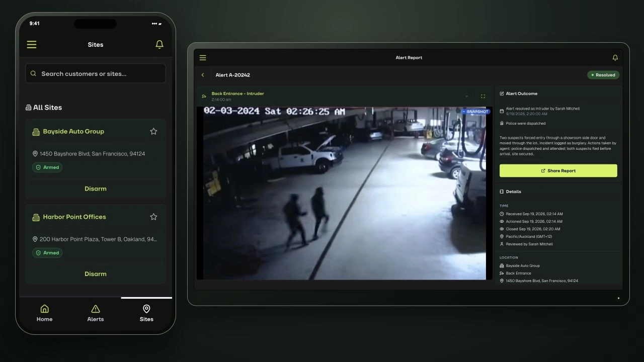This screenshot has width=644, height=362.
Task: Switch to Alerts tab on phone
Action: [96, 313]
